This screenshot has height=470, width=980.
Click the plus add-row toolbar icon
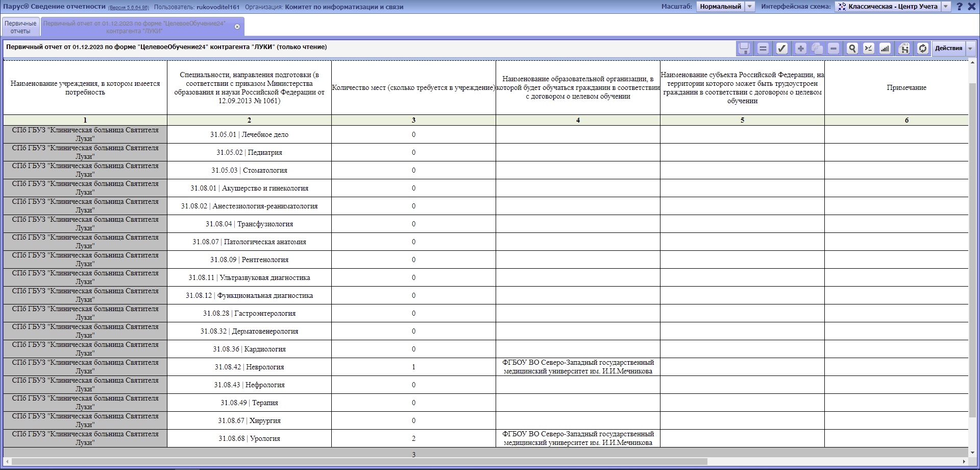click(801, 49)
